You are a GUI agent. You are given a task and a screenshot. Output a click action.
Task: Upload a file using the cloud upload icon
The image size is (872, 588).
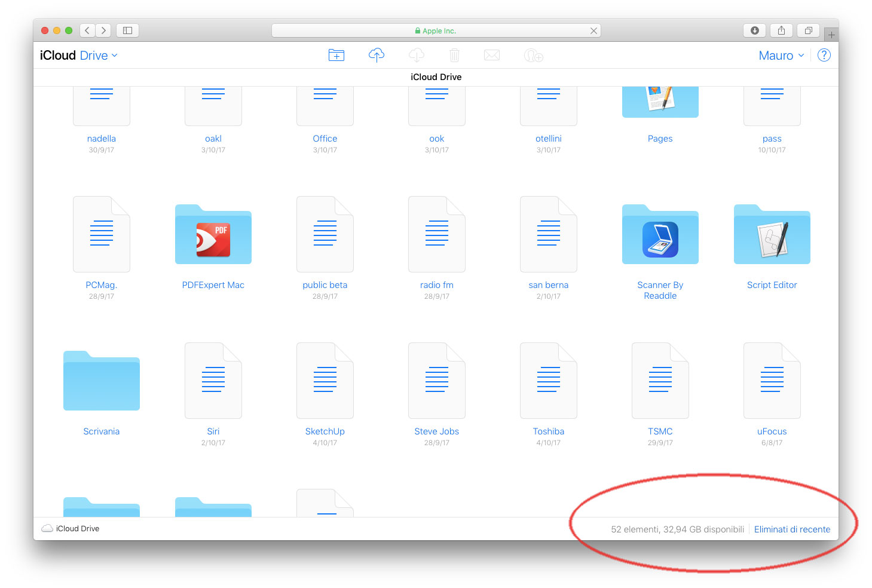[377, 54]
